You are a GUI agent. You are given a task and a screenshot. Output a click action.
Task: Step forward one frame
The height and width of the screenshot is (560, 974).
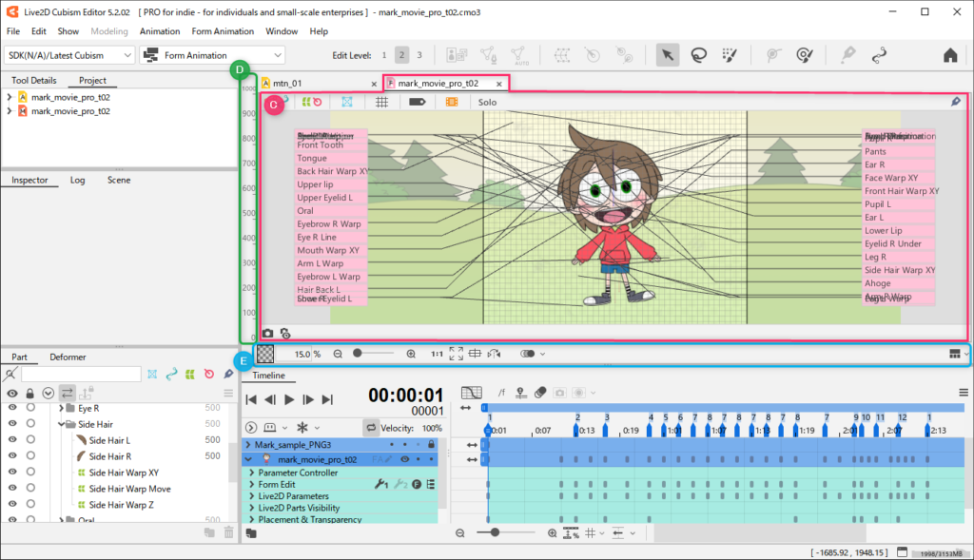308,399
